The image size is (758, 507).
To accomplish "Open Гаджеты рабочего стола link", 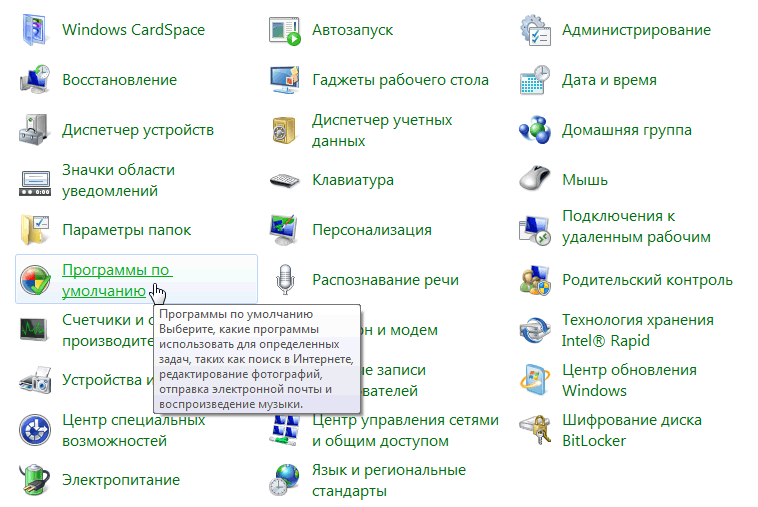I will pyautogui.click(x=400, y=80).
